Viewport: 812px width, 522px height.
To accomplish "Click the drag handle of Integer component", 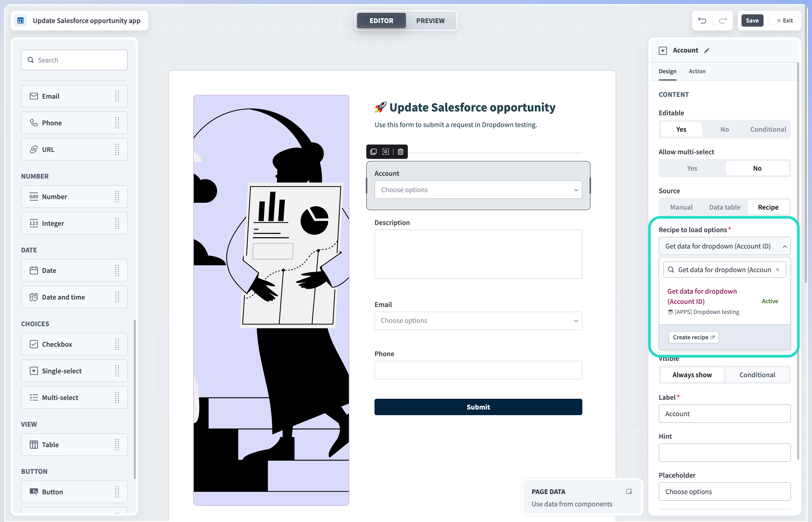I will 117,223.
